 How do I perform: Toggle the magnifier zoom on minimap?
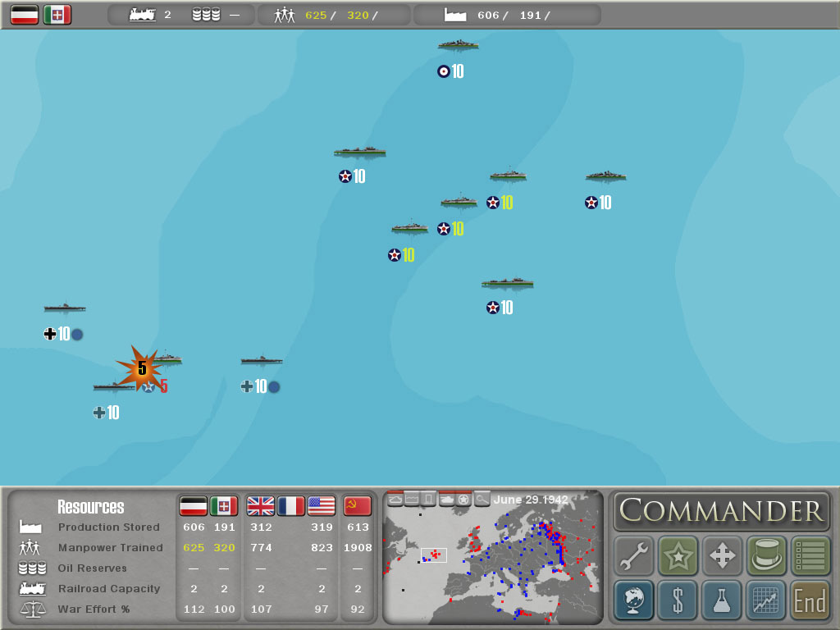click(x=482, y=499)
